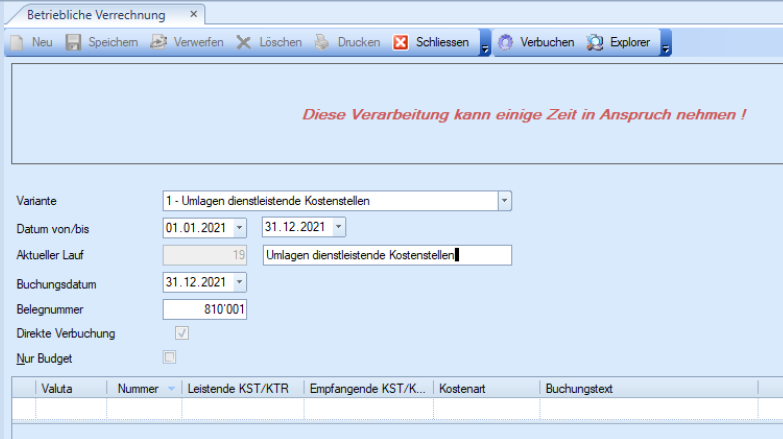
Task: Click the Neu label
Action: [42, 42]
